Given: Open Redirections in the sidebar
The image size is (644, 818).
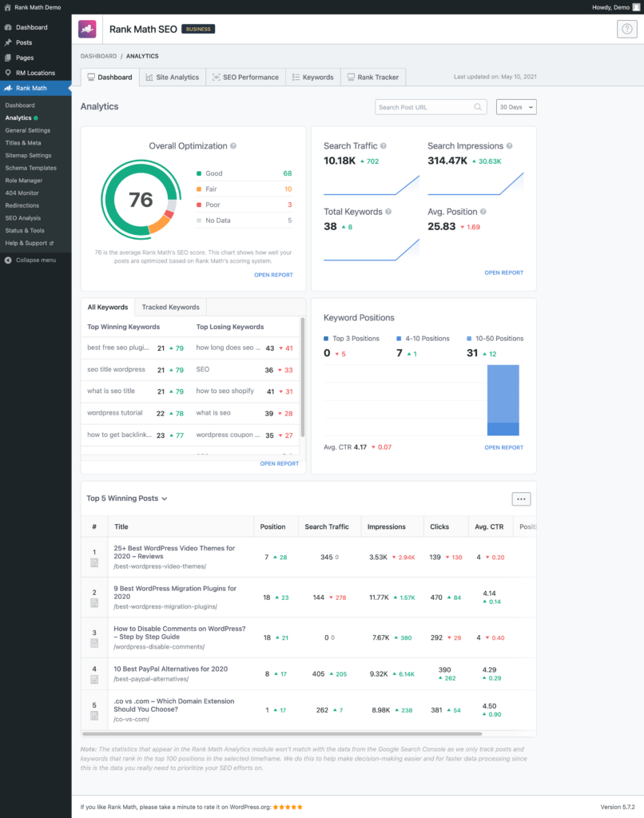Looking at the screenshot, I should pyautogui.click(x=22, y=205).
